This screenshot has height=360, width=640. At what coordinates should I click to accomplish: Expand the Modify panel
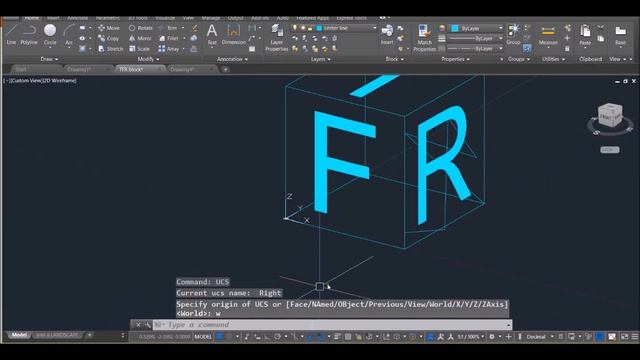click(148, 59)
